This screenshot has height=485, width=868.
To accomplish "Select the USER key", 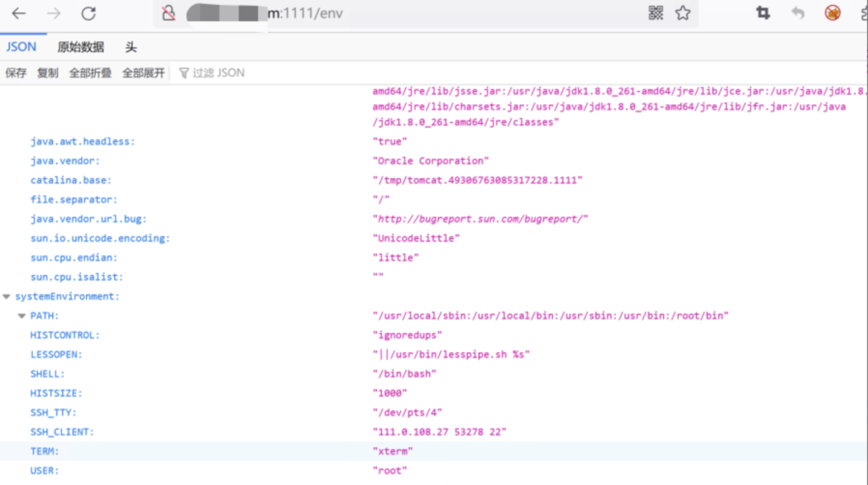I will [44, 471].
